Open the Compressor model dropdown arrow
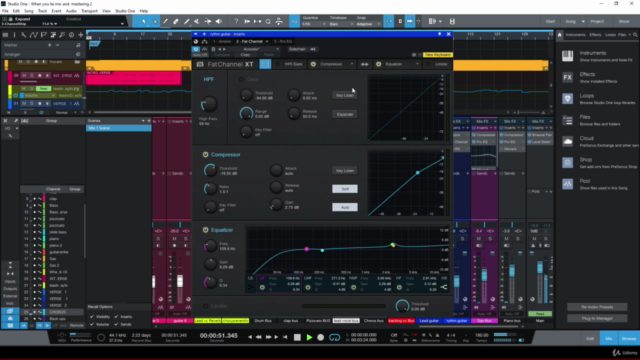640x360 pixels. tap(352, 64)
